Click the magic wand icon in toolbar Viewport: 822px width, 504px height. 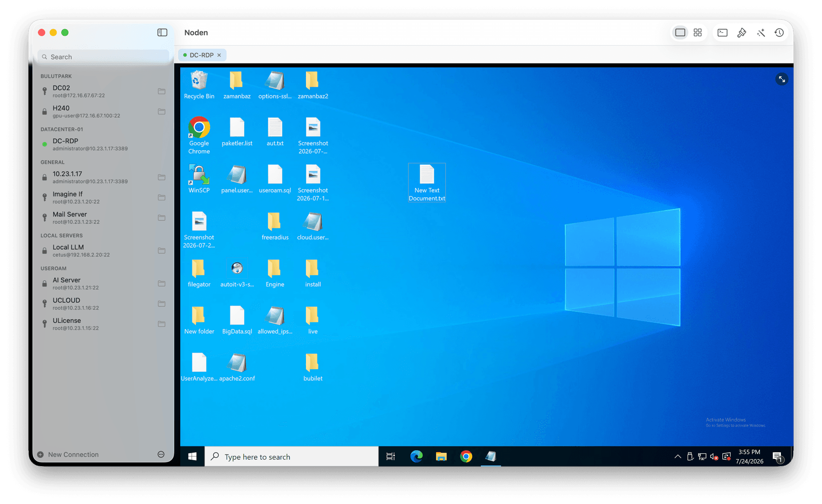761,32
